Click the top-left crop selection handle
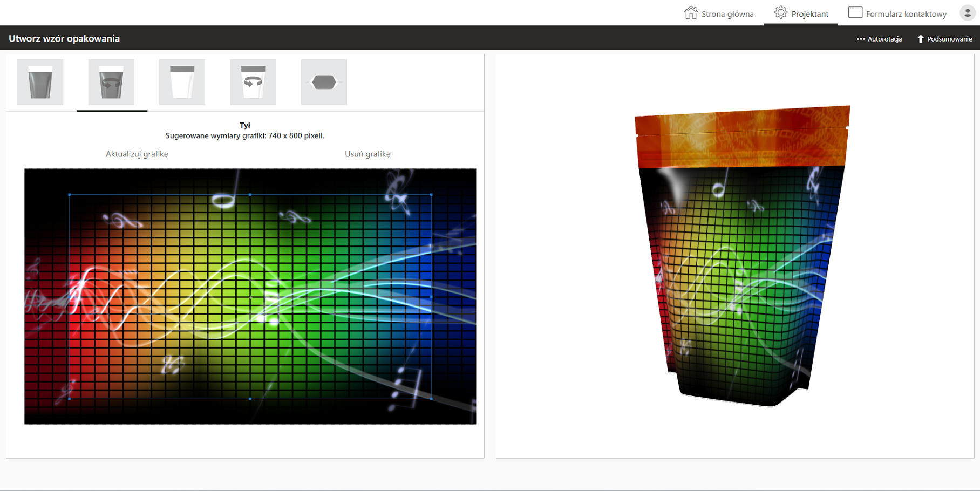Screen dimensions: 980x491 [70, 195]
